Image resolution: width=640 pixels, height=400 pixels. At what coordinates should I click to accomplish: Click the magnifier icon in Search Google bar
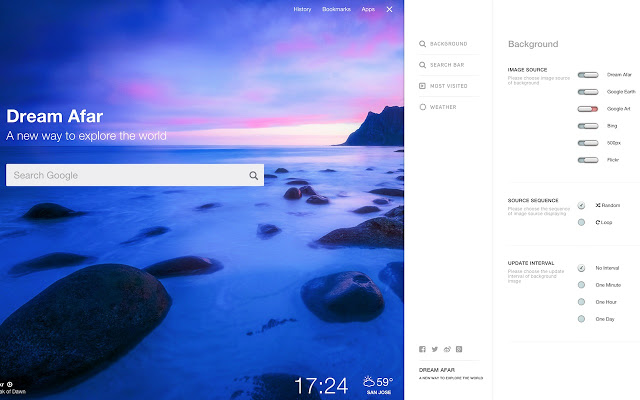click(x=253, y=176)
